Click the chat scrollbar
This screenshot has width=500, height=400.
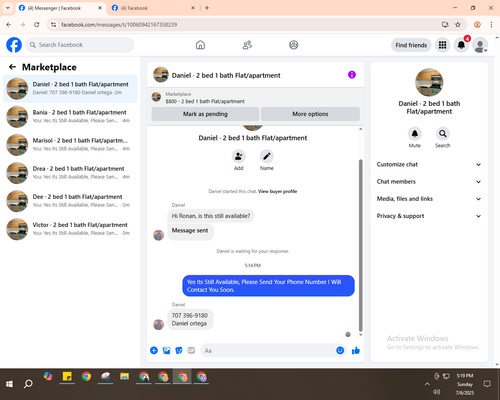click(360, 245)
